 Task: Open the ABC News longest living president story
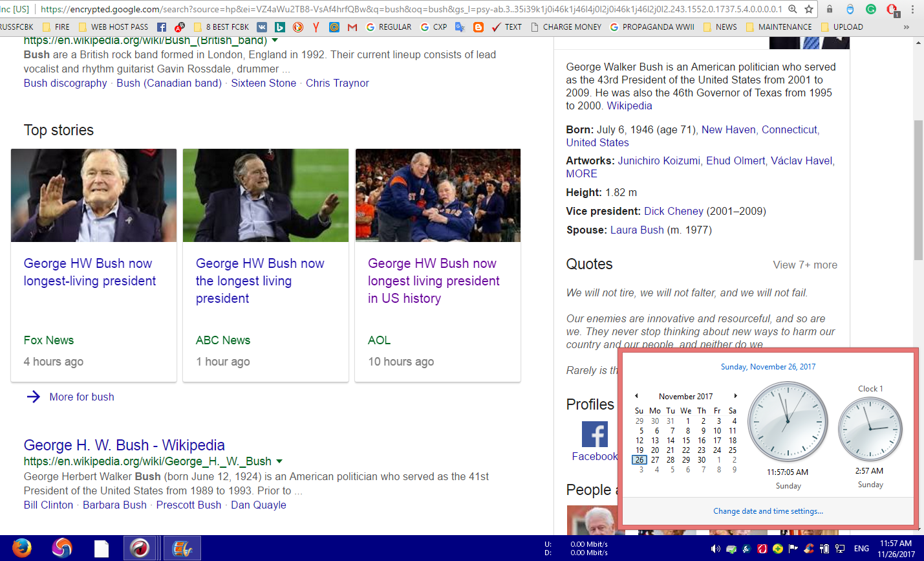point(260,281)
